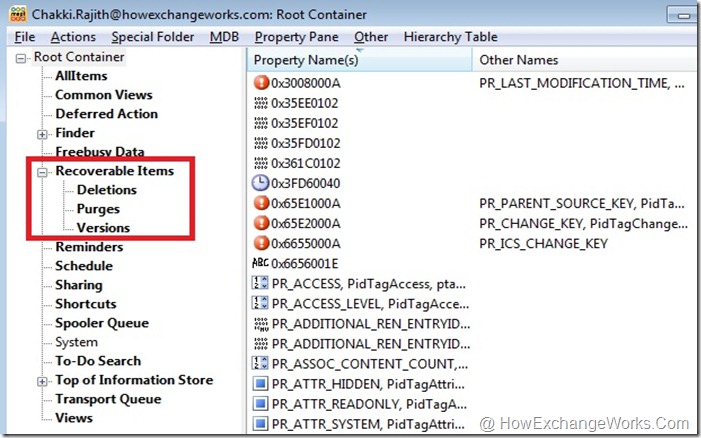
Task: Click the ABC string icon beside 0x6656001E
Action: (262, 263)
